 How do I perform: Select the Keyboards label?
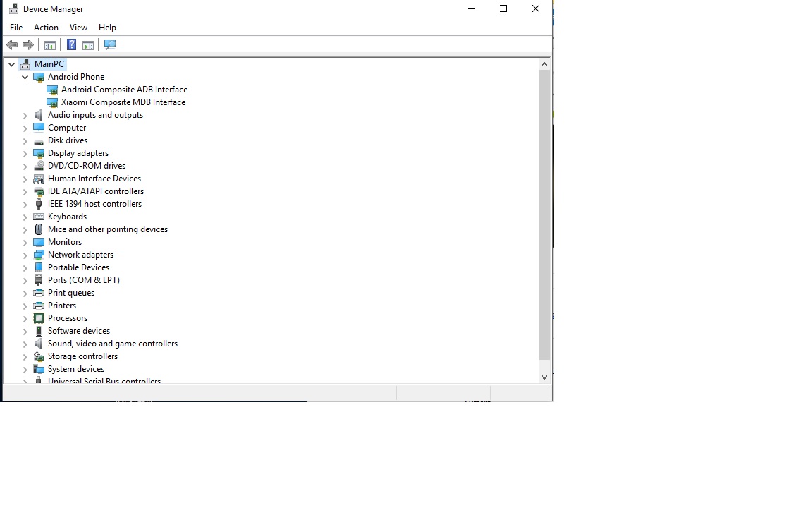click(68, 217)
